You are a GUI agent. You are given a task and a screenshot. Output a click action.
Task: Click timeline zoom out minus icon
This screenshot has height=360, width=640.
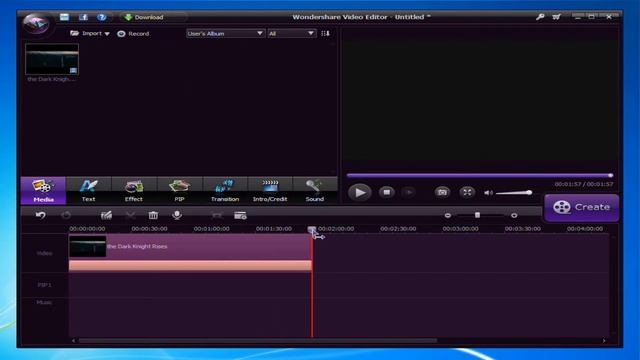point(448,215)
